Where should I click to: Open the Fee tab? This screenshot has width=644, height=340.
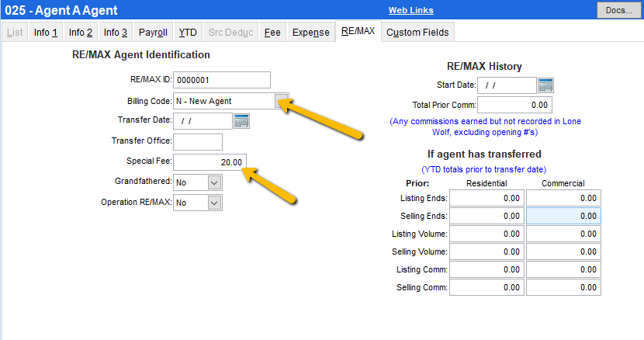(272, 32)
